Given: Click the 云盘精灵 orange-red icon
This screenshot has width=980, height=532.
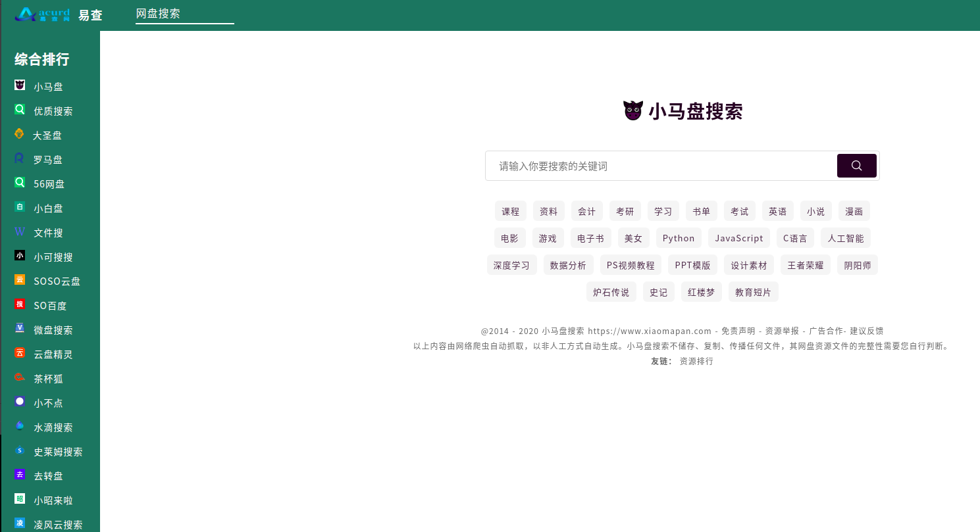Looking at the screenshot, I should point(20,353).
